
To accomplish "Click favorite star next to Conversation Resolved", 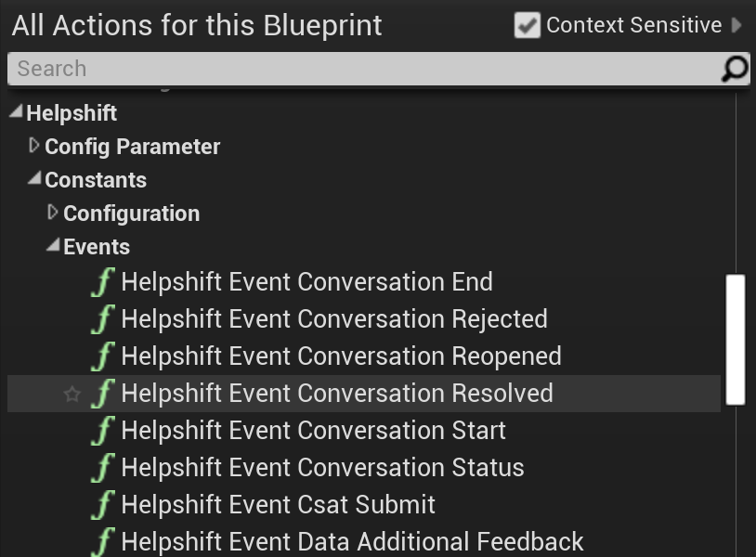I will [x=72, y=395].
